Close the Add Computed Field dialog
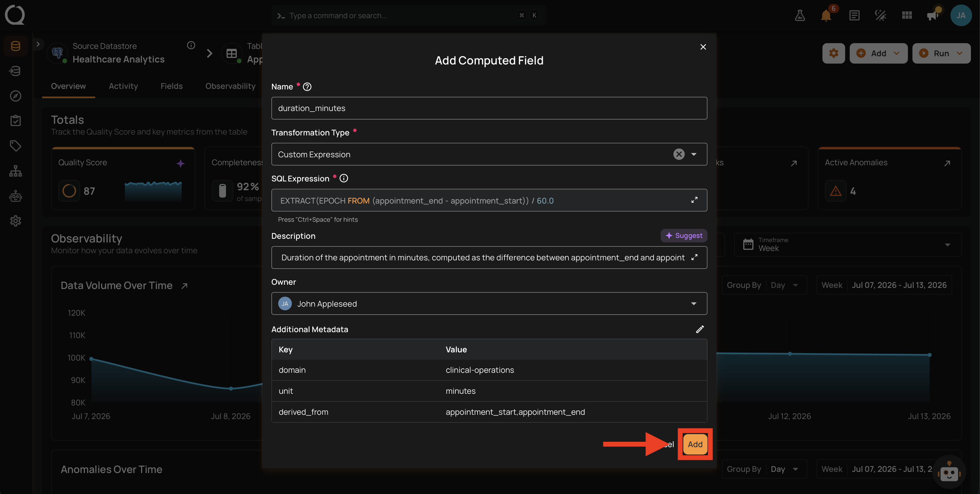Image resolution: width=980 pixels, height=494 pixels. pos(703,47)
